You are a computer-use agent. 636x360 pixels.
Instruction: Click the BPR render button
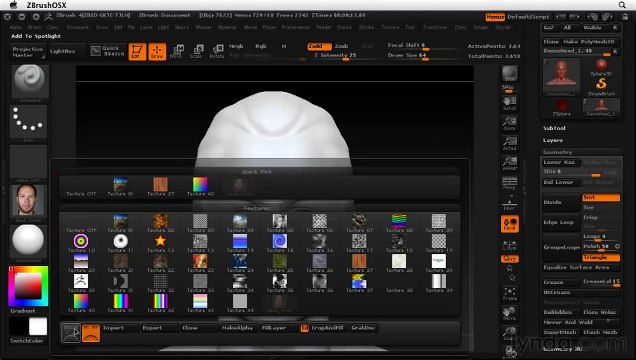click(509, 74)
